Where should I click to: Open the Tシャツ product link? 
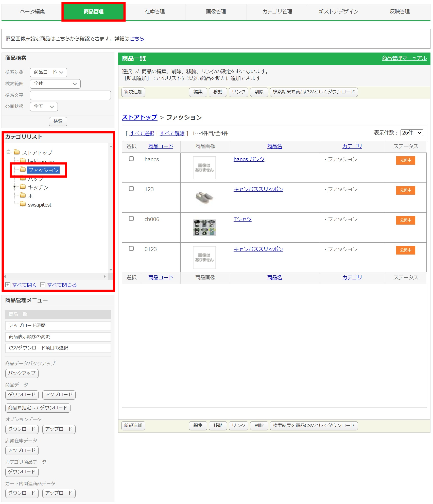pos(243,219)
